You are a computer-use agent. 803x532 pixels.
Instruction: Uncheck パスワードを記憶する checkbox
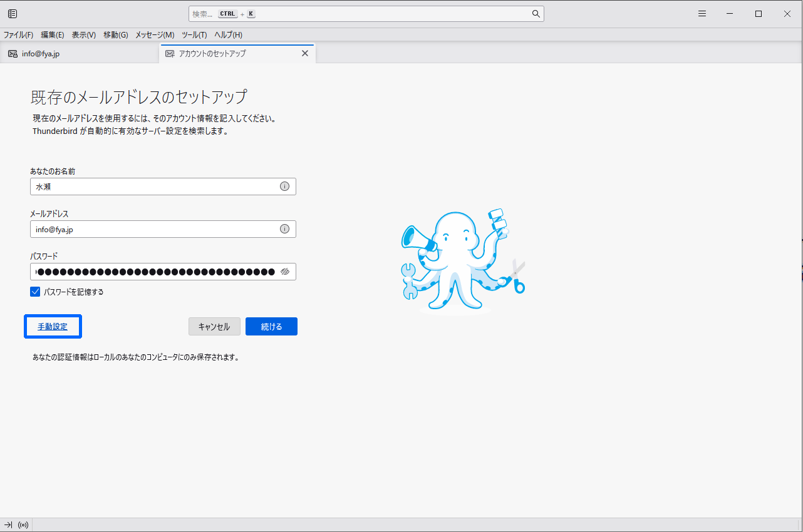(x=35, y=292)
